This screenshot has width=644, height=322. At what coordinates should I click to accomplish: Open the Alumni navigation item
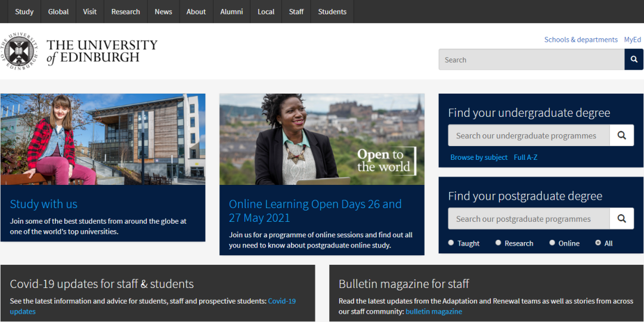pyautogui.click(x=231, y=11)
